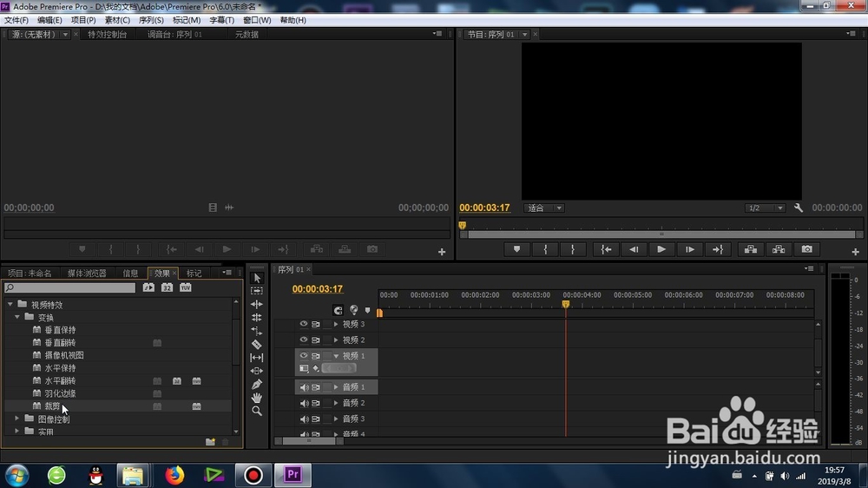
Task: Create new custom bin in effects panel
Action: click(210, 441)
